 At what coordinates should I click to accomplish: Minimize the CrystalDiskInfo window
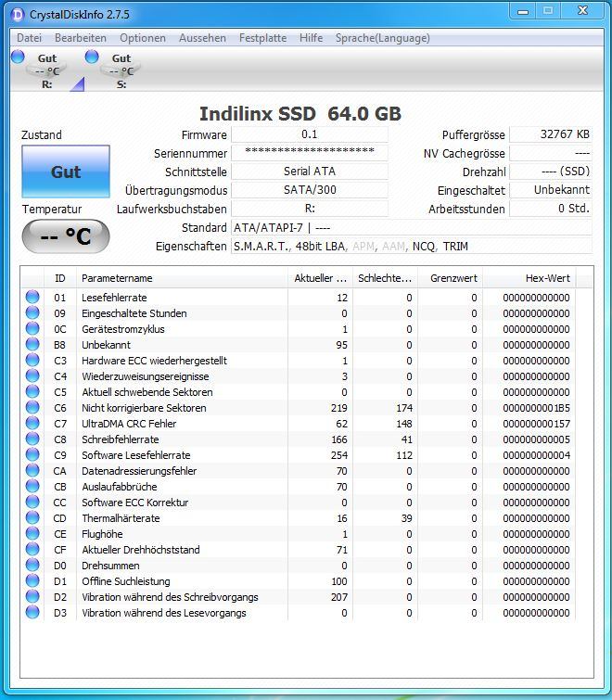pyautogui.click(x=523, y=12)
